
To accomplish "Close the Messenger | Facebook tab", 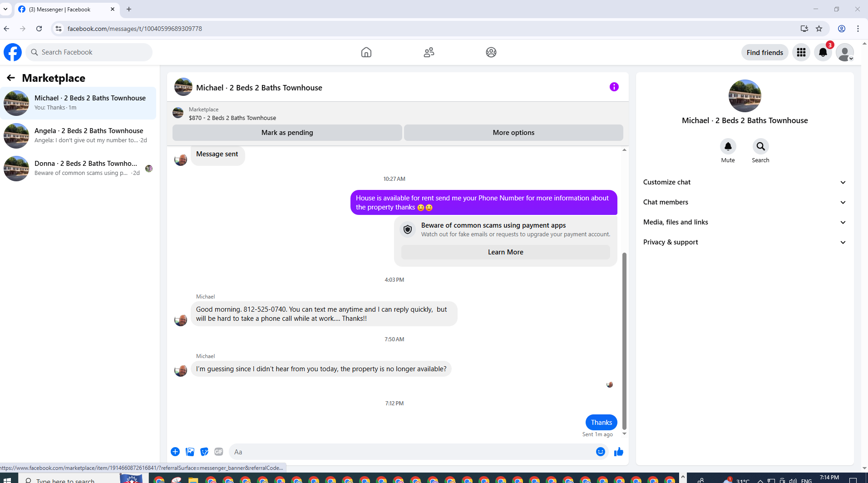I will tap(113, 9).
